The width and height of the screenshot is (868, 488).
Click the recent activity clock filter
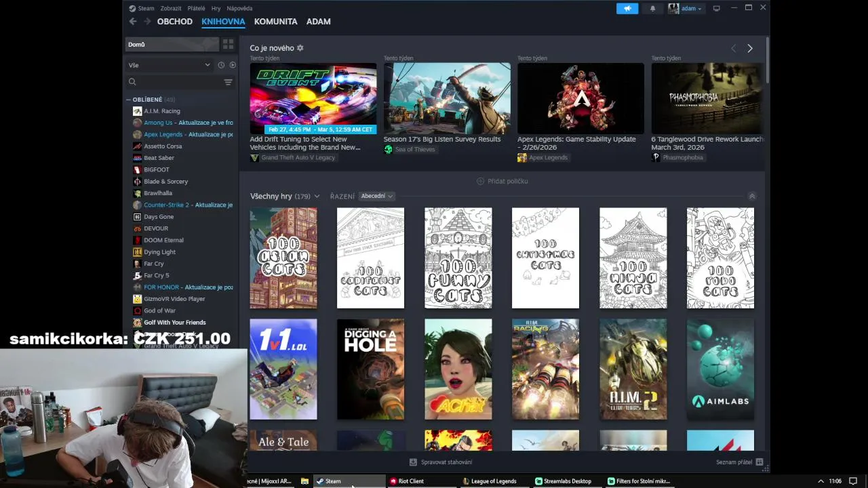221,65
